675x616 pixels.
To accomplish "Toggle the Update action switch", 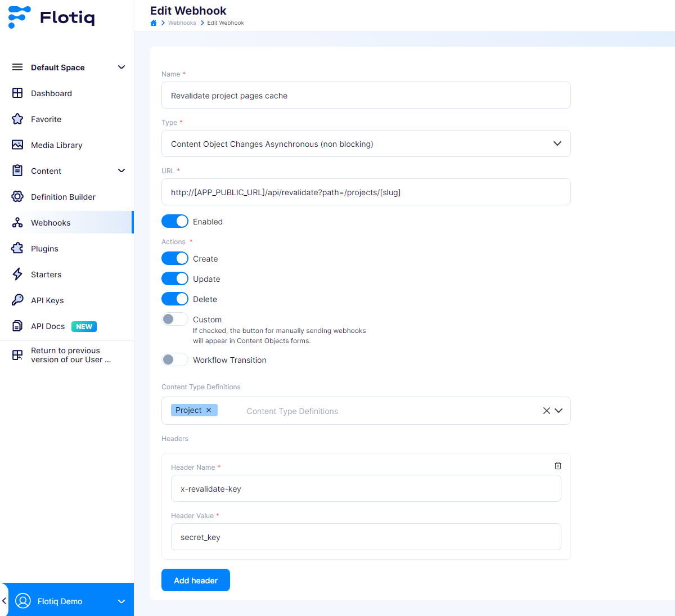I will pyautogui.click(x=175, y=278).
